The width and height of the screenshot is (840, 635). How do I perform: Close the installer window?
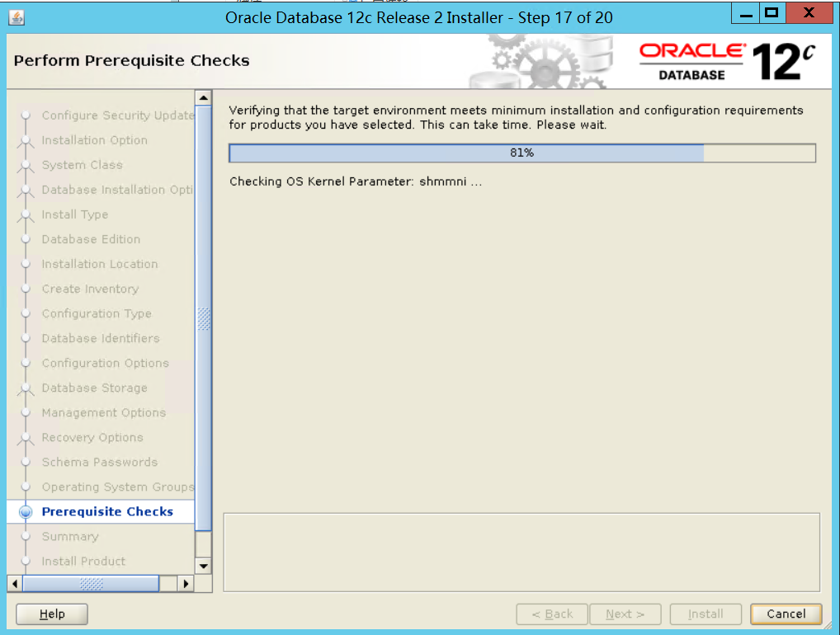(x=809, y=13)
